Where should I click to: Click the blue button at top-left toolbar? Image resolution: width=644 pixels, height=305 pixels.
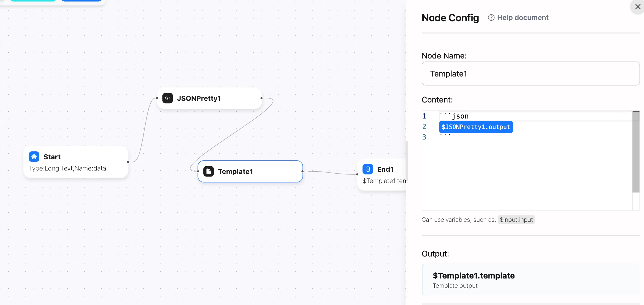pos(81,1)
